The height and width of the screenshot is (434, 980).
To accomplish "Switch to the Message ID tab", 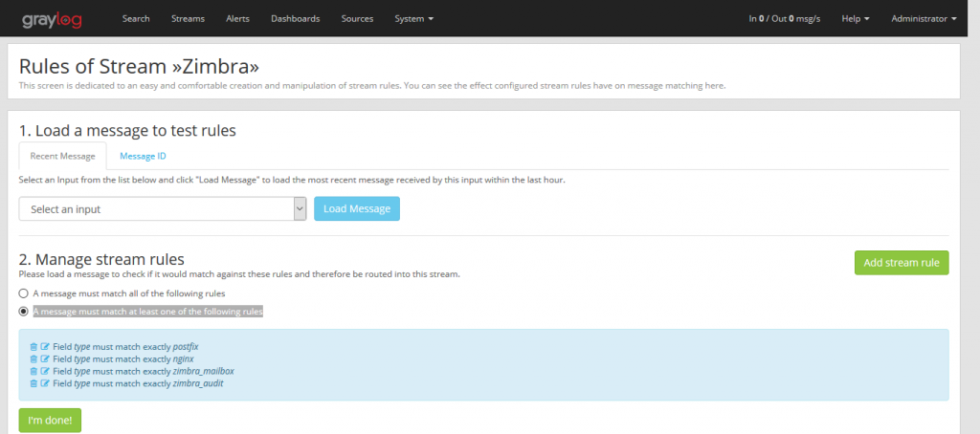I will click(x=144, y=156).
